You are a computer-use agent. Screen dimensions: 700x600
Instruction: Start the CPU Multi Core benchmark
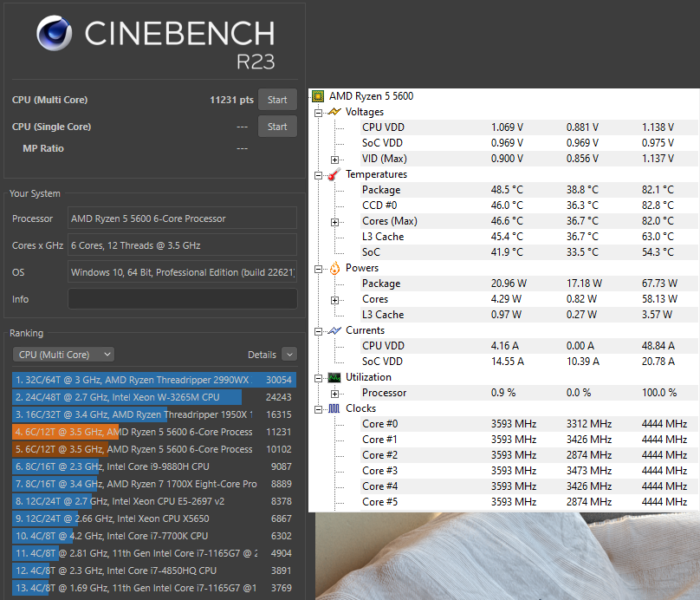(x=277, y=100)
